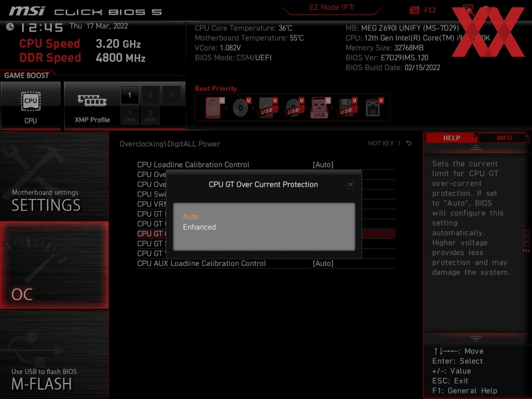
Task: Select the CPU VRM... row
Action: click(x=152, y=204)
